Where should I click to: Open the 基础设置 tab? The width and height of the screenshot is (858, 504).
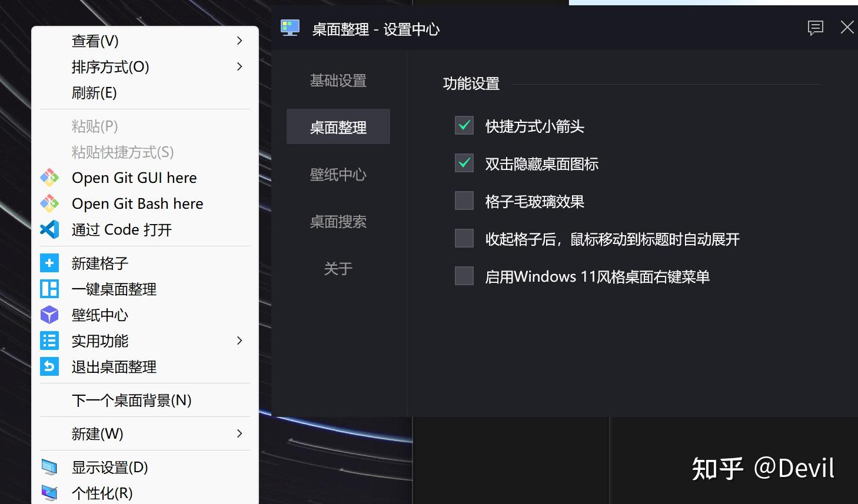(338, 81)
